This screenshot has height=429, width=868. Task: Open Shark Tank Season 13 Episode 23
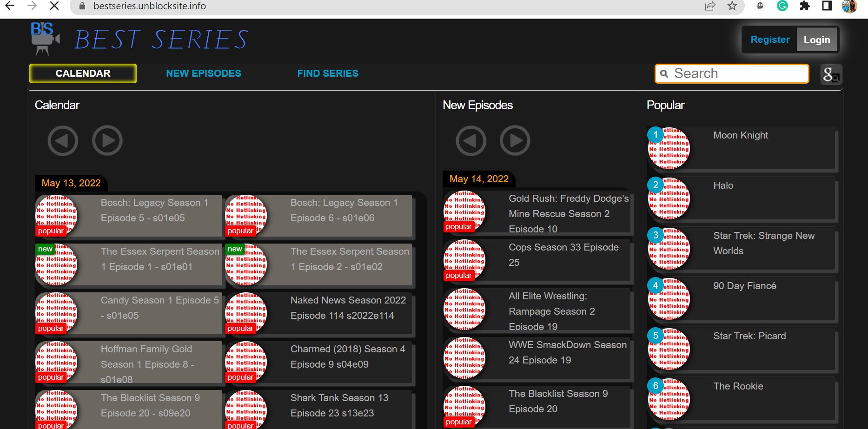click(339, 405)
